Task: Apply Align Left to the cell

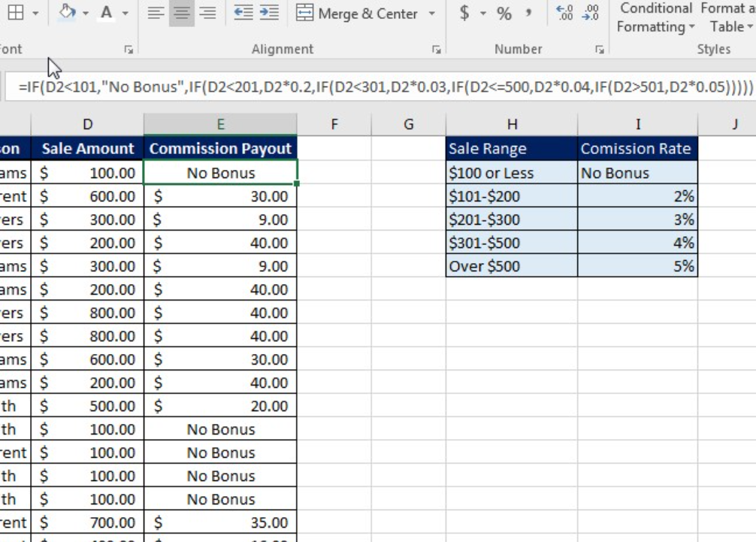Action: pos(156,13)
